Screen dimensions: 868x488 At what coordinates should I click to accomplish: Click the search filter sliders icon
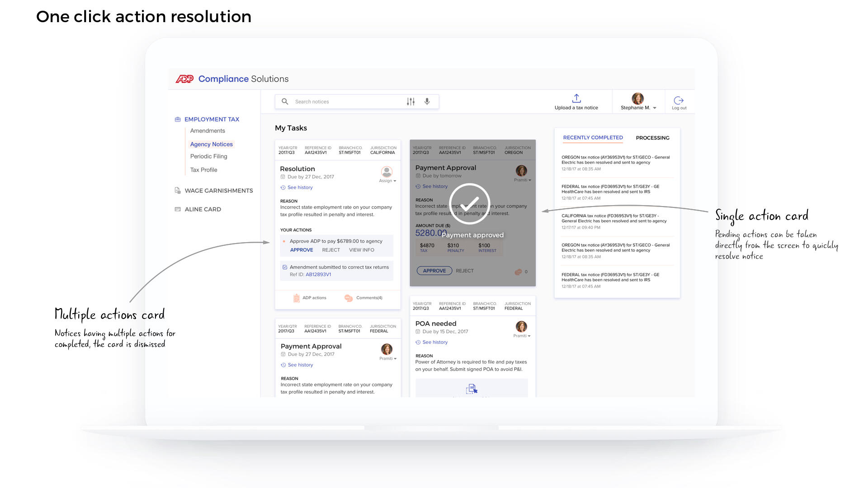tap(410, 102)
